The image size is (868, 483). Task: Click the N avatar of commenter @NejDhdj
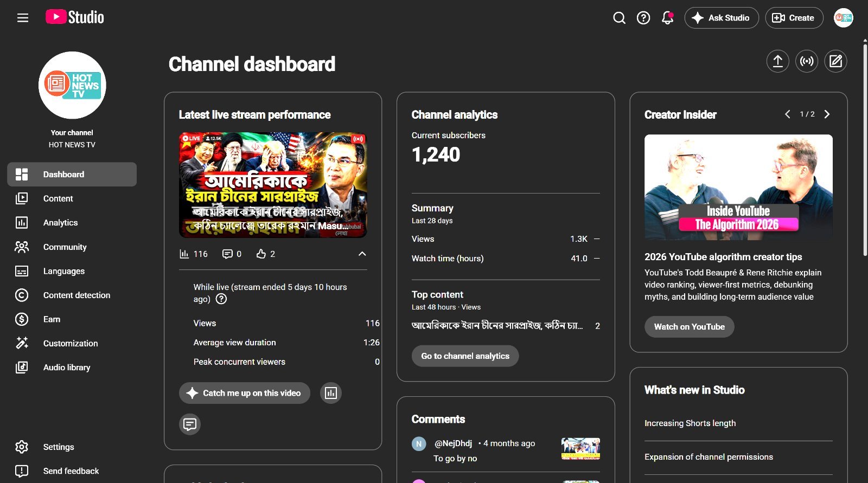pyautogui.click(x=419, y=444)
